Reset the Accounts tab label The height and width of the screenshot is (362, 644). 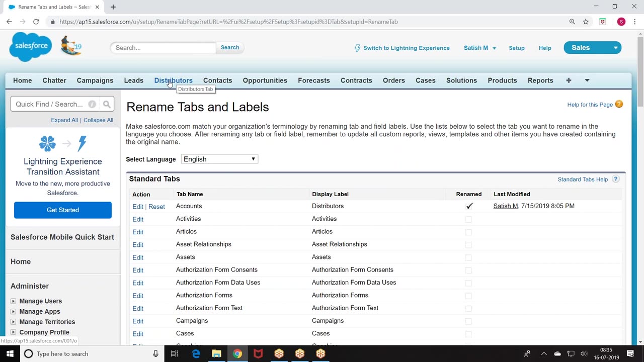[x=156, y=207]
